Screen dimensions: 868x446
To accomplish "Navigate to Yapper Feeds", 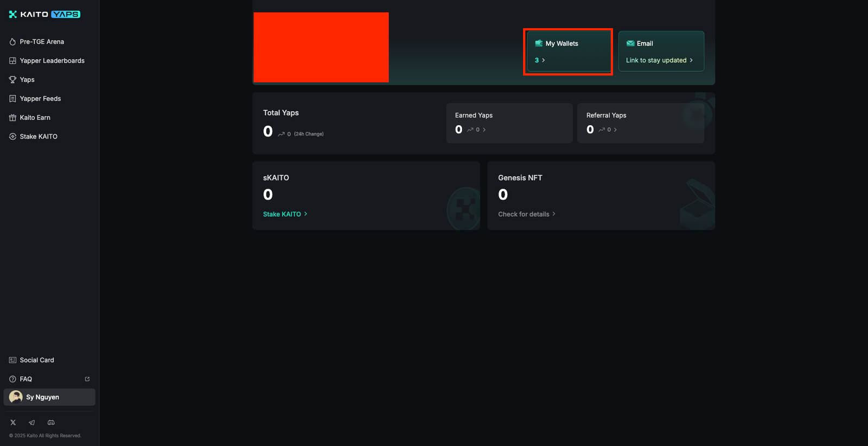I will click(x=40, y=99).
